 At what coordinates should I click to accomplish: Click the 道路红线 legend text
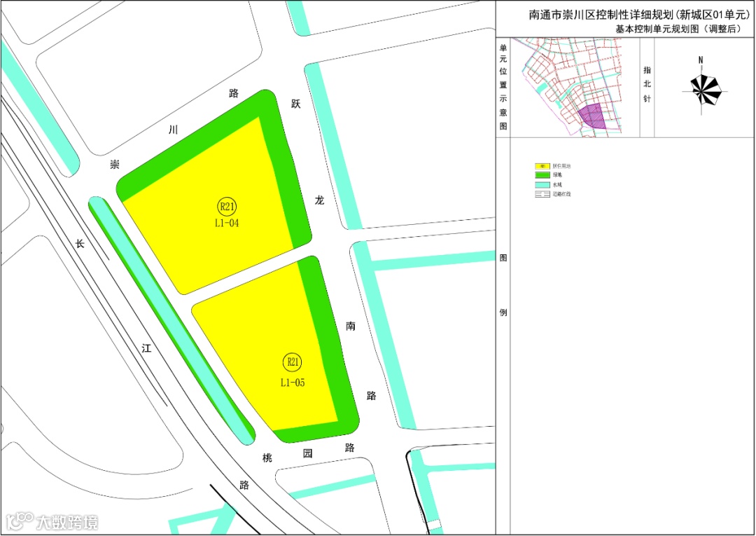tap(561, 194)
